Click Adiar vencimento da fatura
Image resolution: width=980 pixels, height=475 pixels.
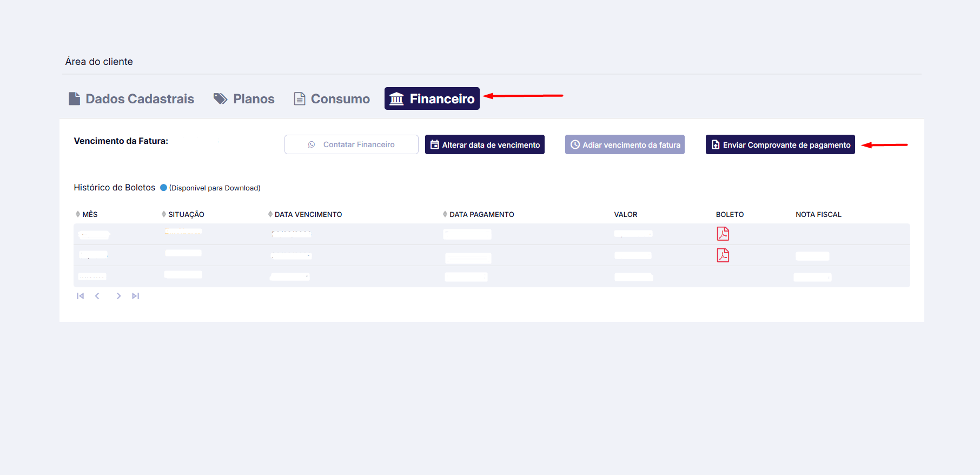click(625, 144)
